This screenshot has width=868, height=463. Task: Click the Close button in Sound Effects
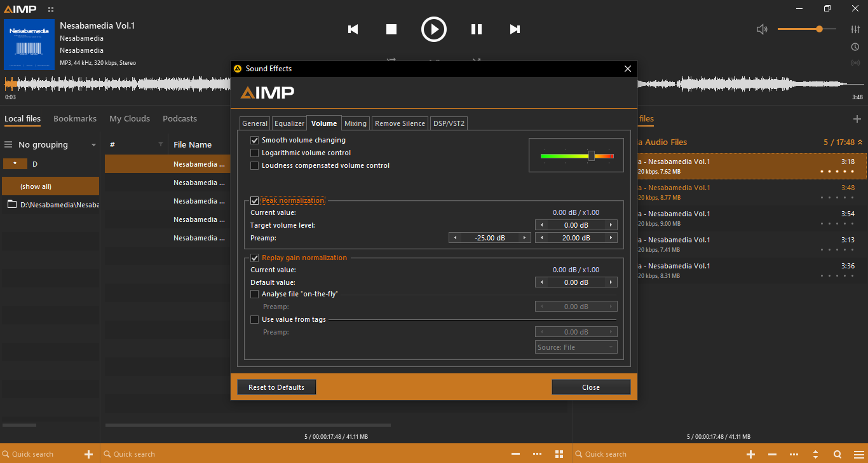590,387
